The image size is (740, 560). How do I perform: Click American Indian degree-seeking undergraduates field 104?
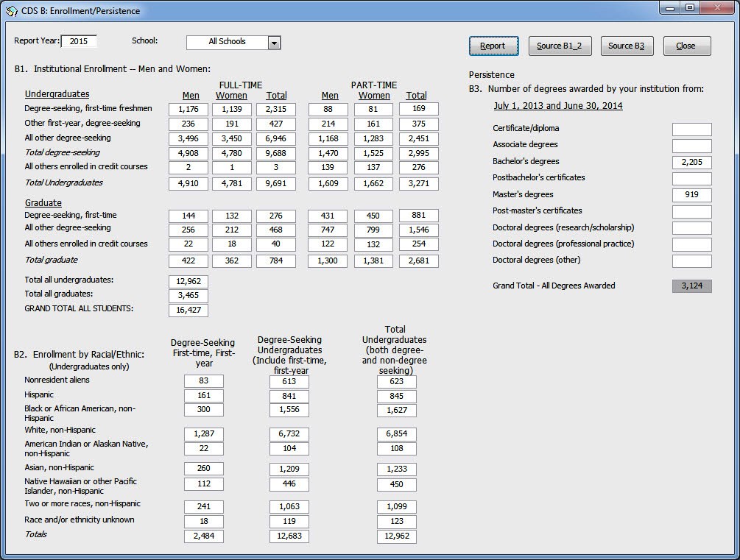[x=289, y=449]
